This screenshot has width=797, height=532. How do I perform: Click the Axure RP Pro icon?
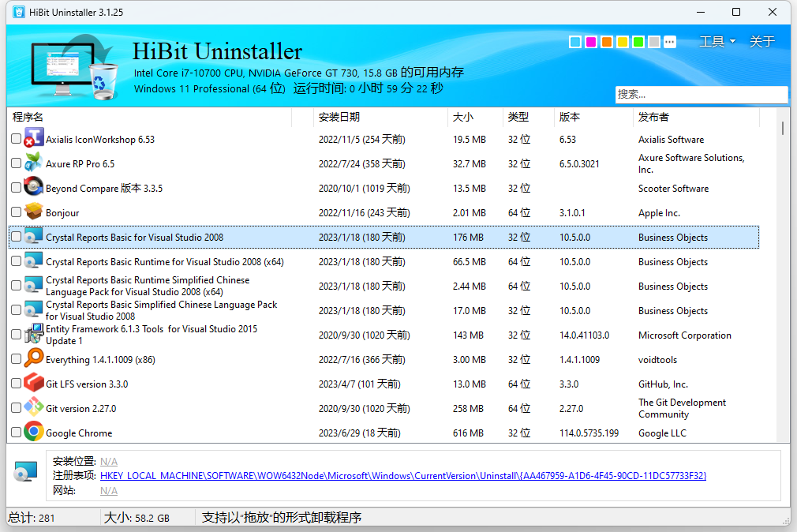[34, 163]
